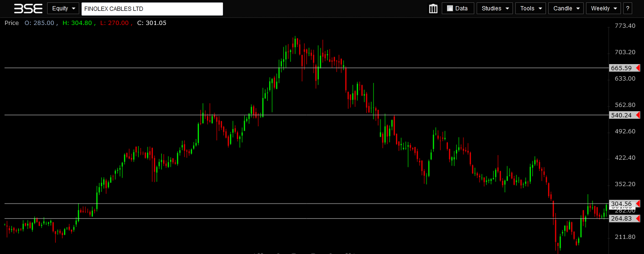Change chart type via Candle dropdown
Image resolution: width=644 pixels, height=254 pixels.
[565, 8]
